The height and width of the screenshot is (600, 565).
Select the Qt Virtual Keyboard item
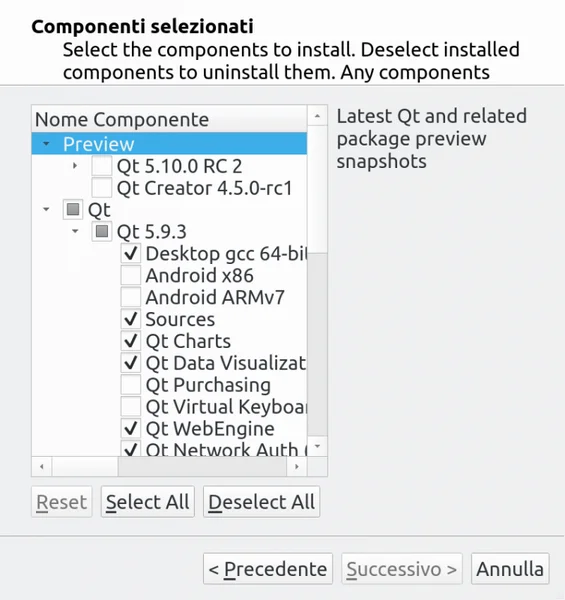226,406
